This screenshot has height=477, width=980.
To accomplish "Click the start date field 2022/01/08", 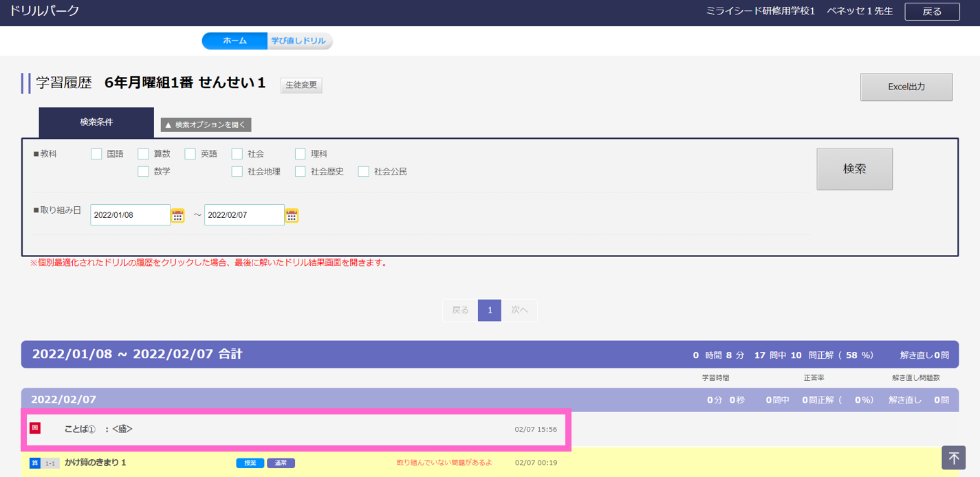I will 130,215.
